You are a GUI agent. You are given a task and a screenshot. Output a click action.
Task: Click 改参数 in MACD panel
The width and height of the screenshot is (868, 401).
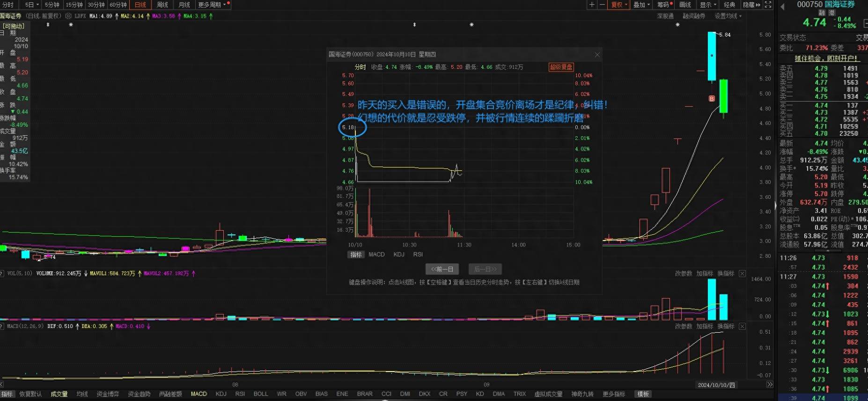[x=684, y=326]
